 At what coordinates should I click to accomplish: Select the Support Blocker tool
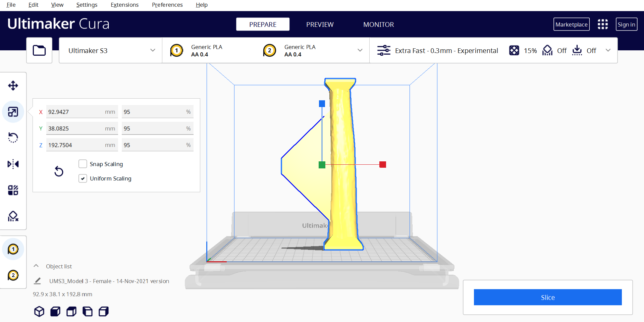click(x=13, y=216)
